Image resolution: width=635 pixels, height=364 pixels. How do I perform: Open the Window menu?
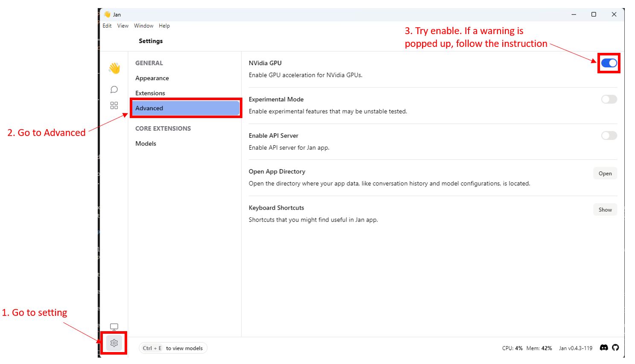coord(143,26)
